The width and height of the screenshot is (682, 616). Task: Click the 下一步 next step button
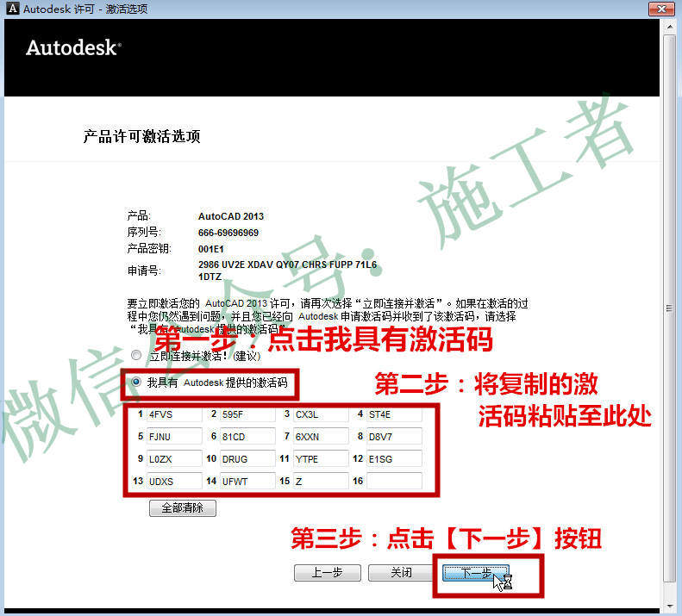tap(476, 573)
